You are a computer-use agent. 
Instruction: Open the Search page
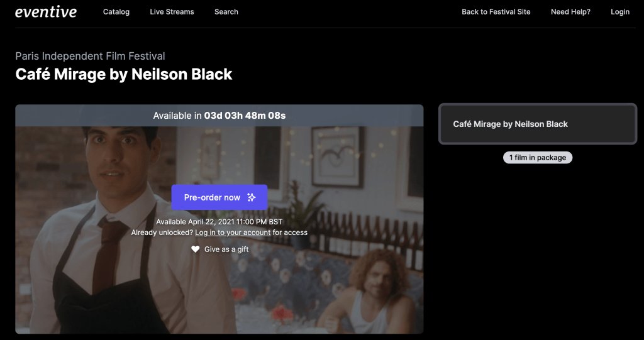pyautogui.click(x=226, y=12)
